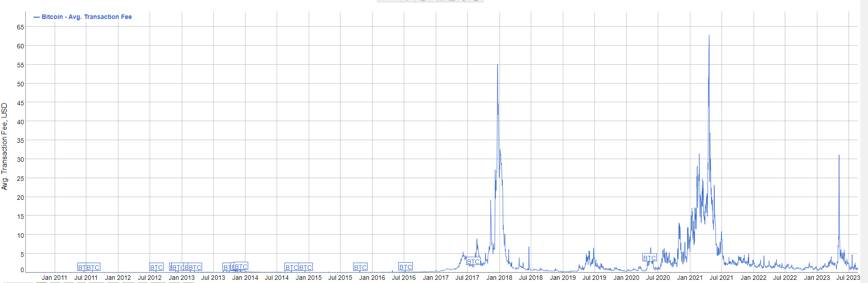
Task: Click the BTC event marker near Jul 2017
Action: pos(473,261)
